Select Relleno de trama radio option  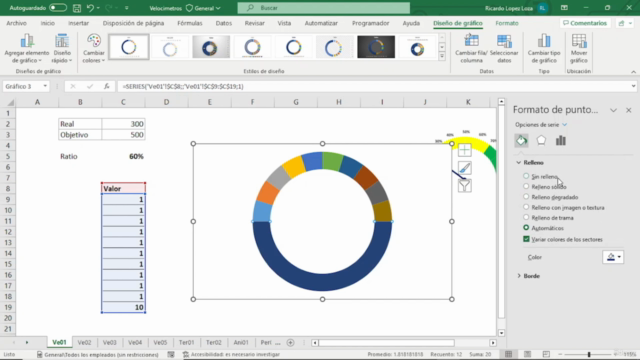click(x=526, y=217)
